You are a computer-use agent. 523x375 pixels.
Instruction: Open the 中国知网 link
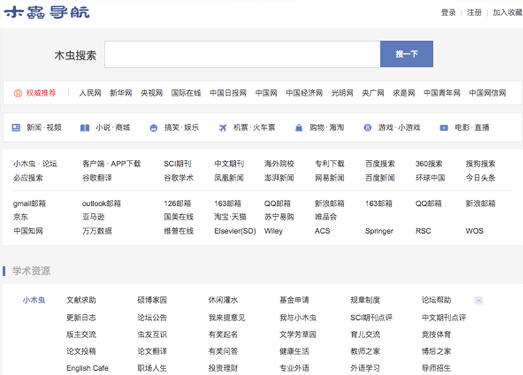[x=28, y=231]
